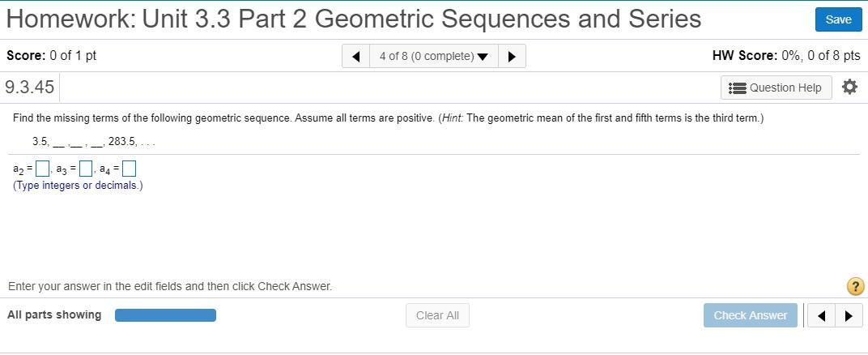This screenshot has width=868, height=355.
Task: Submit with the Check Answer button
Action: point(750,315)
